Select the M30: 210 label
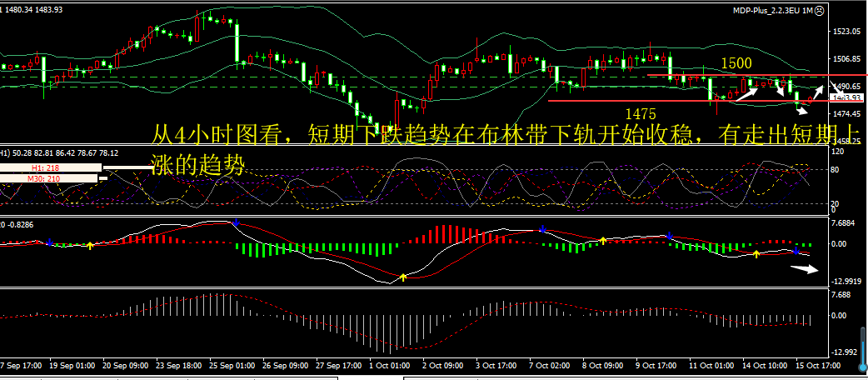This screenshot has width=868, height=380. click(x=50, y=178)
